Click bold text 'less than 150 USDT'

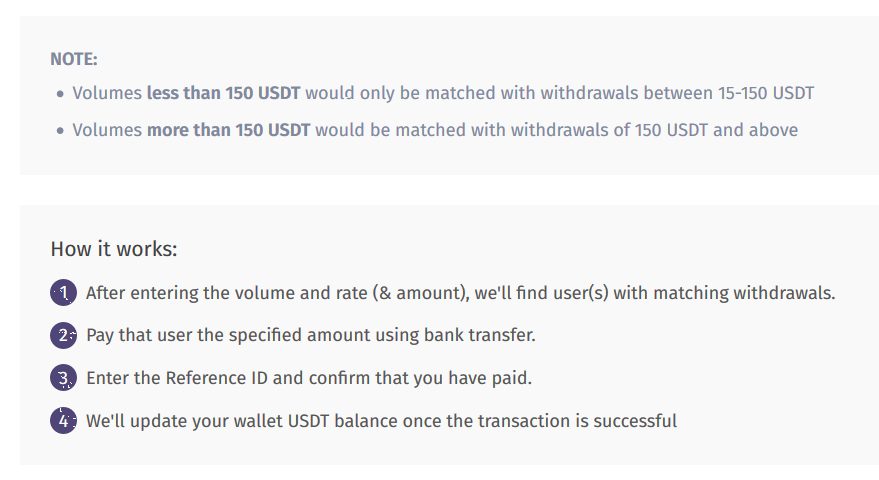223,93
